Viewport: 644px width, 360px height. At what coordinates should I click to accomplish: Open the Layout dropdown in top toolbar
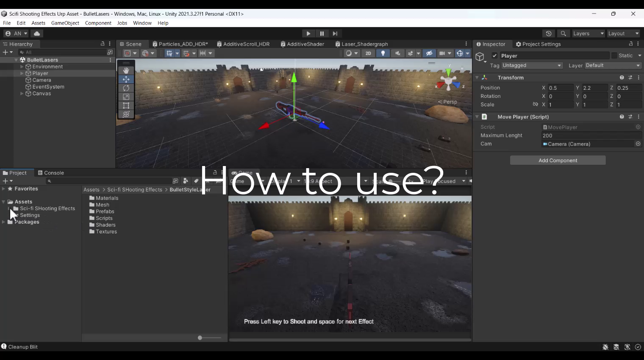(x=623, y=33)
